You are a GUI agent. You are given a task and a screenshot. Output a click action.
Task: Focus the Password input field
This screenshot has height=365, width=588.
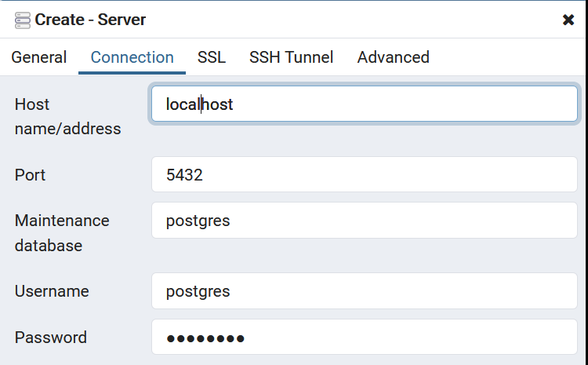(x=365, y=338)
